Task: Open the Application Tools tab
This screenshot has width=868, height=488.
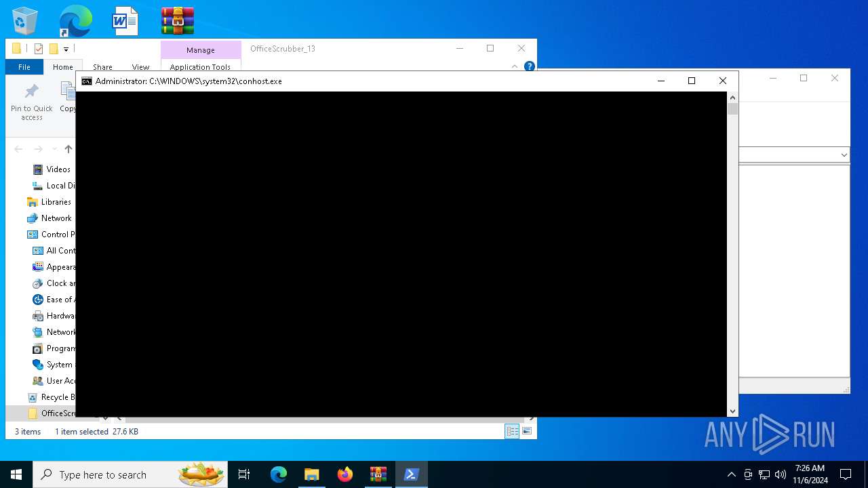Action: click(200, 67)
